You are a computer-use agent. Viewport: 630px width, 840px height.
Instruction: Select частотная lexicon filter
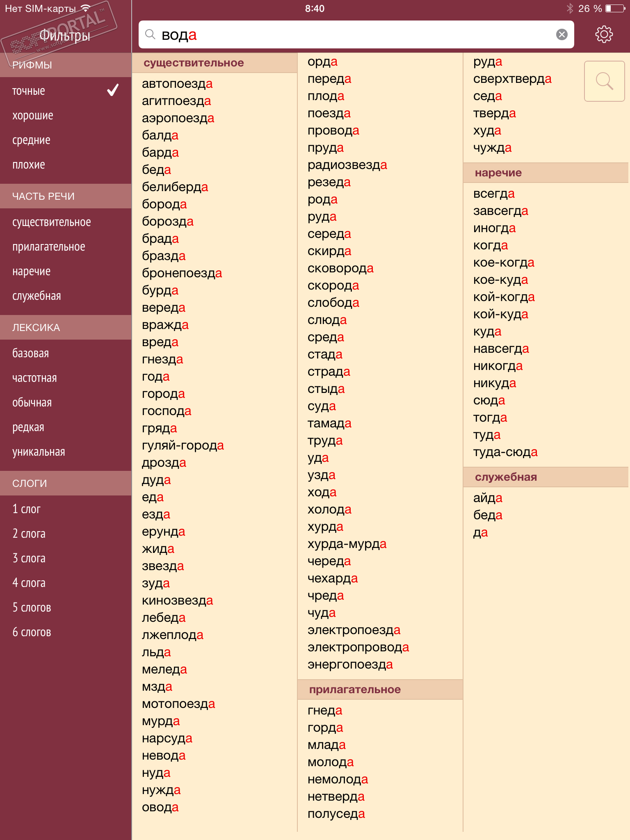click(66, 378)
